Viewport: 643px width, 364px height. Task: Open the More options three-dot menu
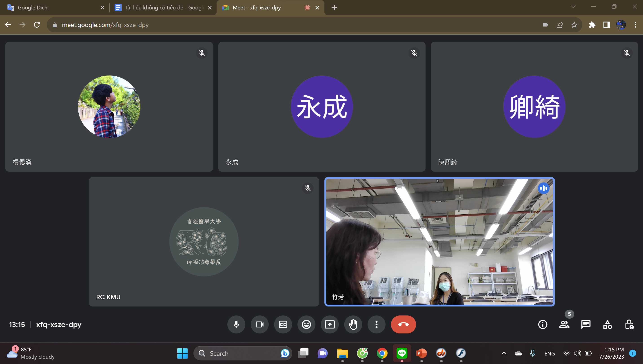(x=376, y=324)
